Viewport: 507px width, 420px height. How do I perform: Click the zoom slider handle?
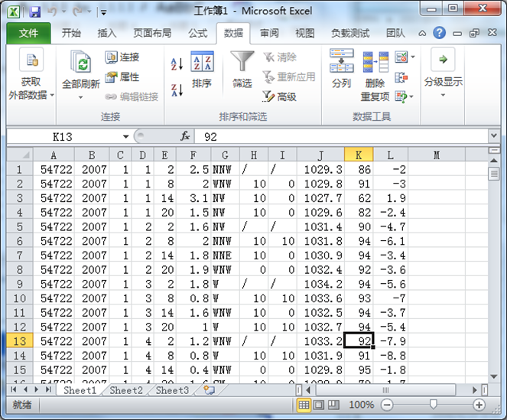pyautogui.click(x=434, y=405)
